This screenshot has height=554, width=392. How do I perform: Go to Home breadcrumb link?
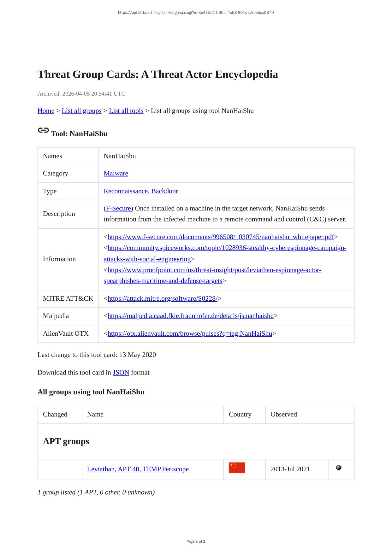[46, 111]
